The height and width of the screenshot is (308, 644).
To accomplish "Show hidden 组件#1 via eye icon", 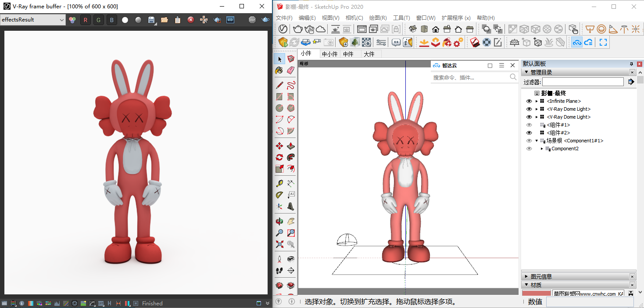I will pyautogui.click(x=529, y=125).
